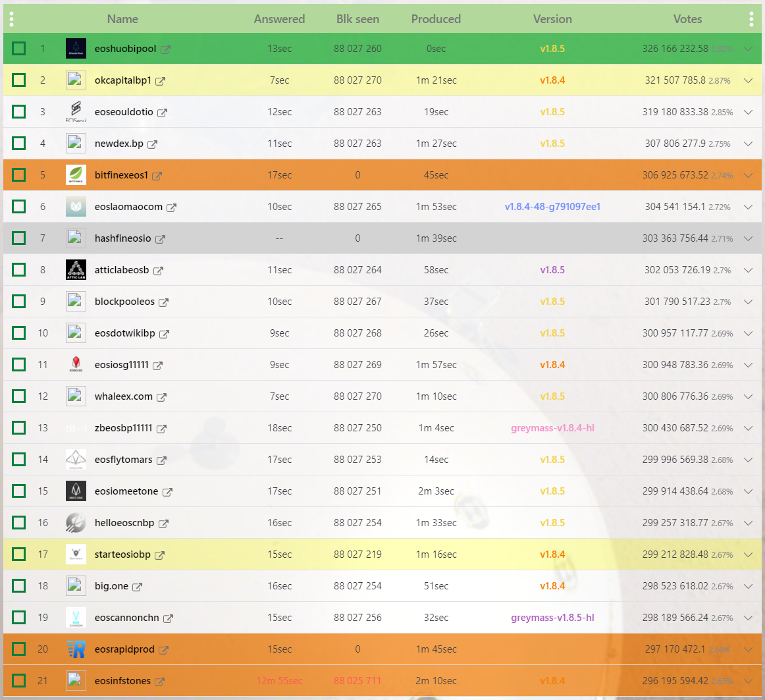The height and width of the screenshot is (700, 765).
Task: Expand details chevron for eosflytomars
Action: [748, 460]
